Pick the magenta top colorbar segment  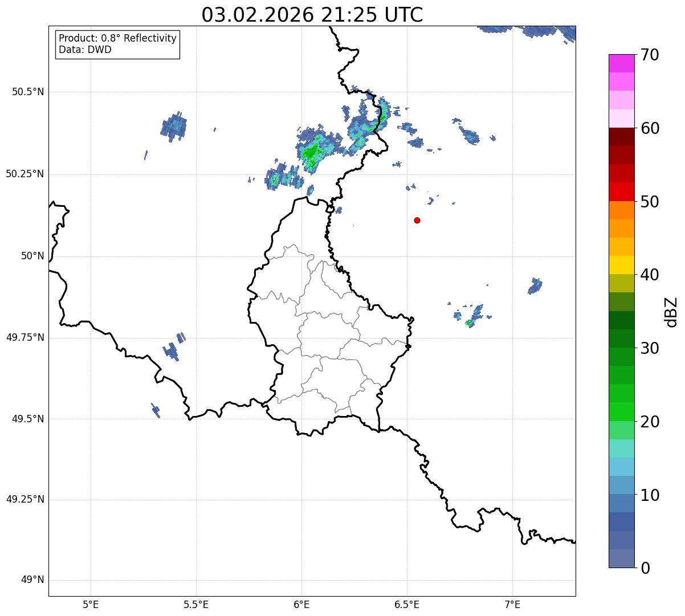[x=621, y=63]
